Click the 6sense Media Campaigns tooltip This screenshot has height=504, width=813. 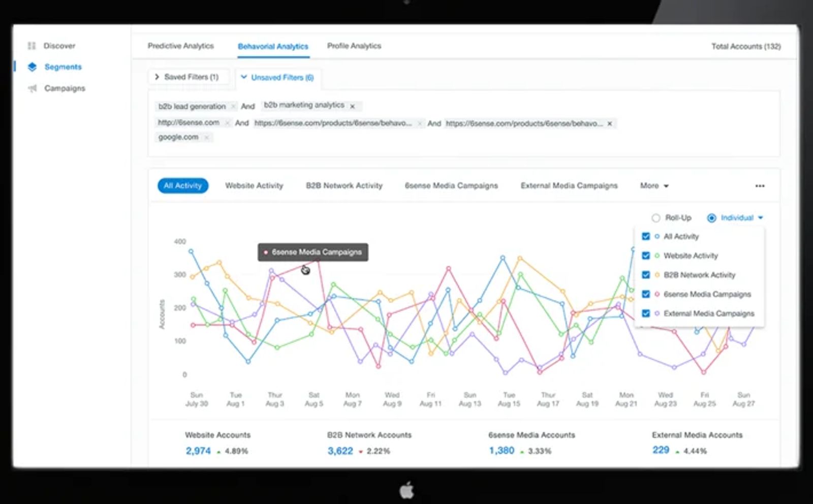313,252
